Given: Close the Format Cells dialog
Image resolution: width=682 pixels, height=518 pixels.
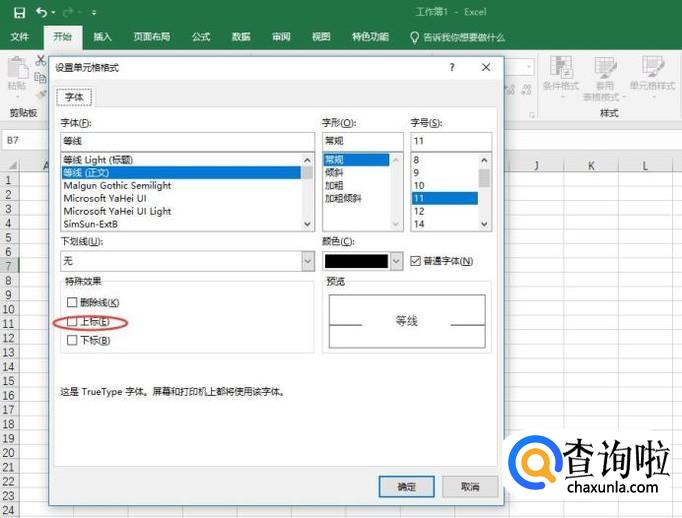Looking at the screenshot, I should [486, 67].
